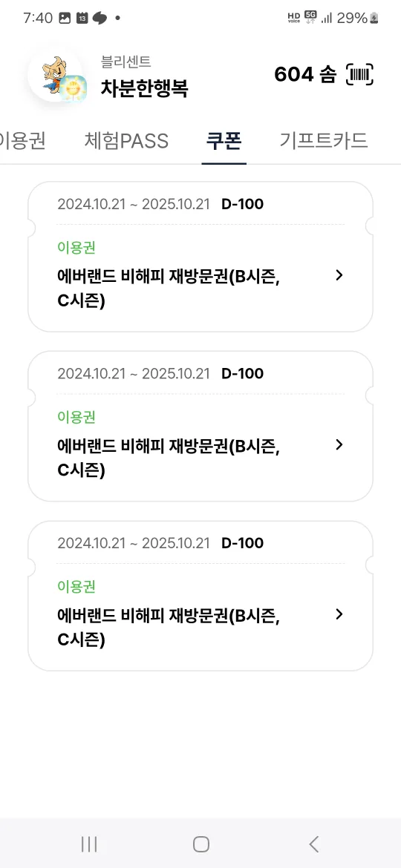Expand the first coupon's chevron arrow

pos(339,275)
